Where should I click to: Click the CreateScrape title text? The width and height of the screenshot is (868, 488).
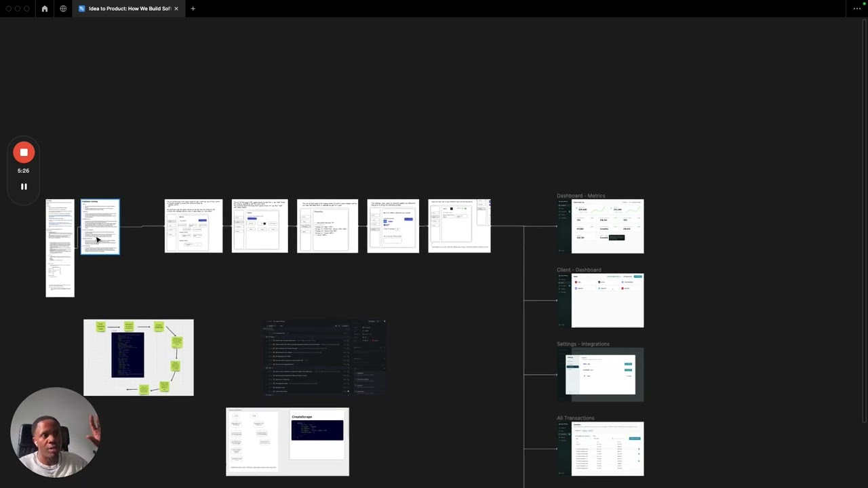pyautogui.click(x=302, y=417)
